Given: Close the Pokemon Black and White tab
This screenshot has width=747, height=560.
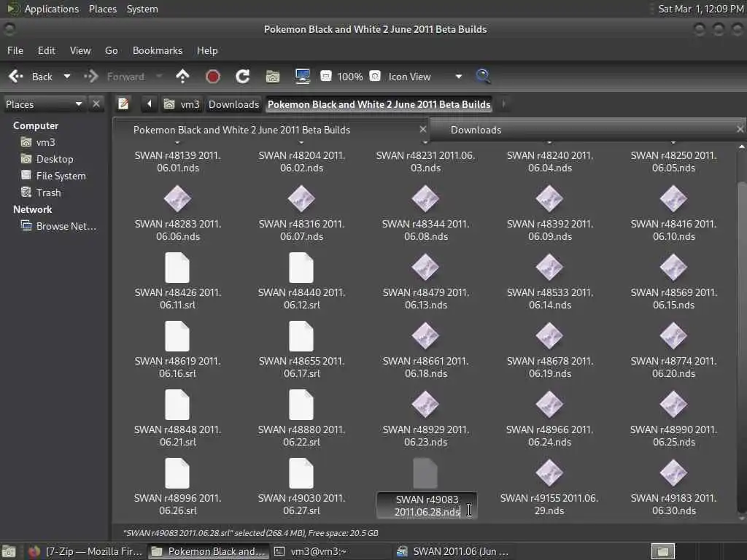Looking at the screenshot, I should tap(422, 129).
